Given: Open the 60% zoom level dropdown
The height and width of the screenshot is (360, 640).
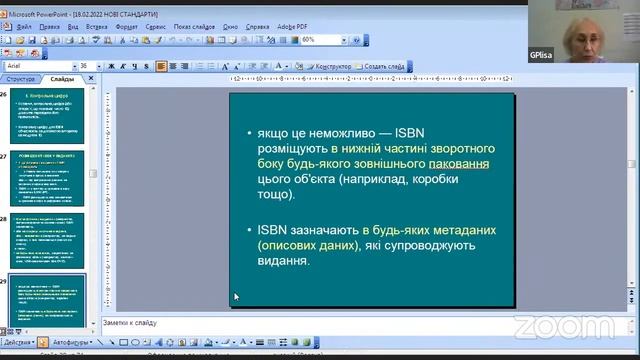Looking at the screenshot, I should pos(344,40).
